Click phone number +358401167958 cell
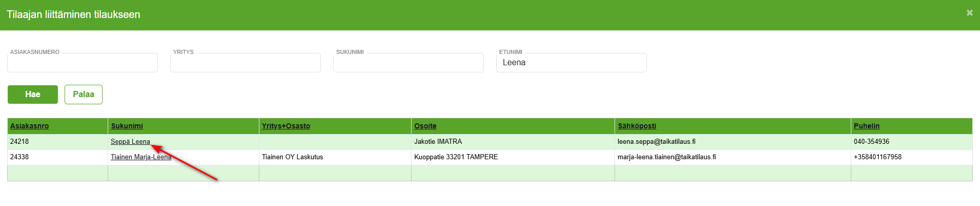Image resolution: width=980 pixels, height=206 pixels. click(x=877, y=157)
